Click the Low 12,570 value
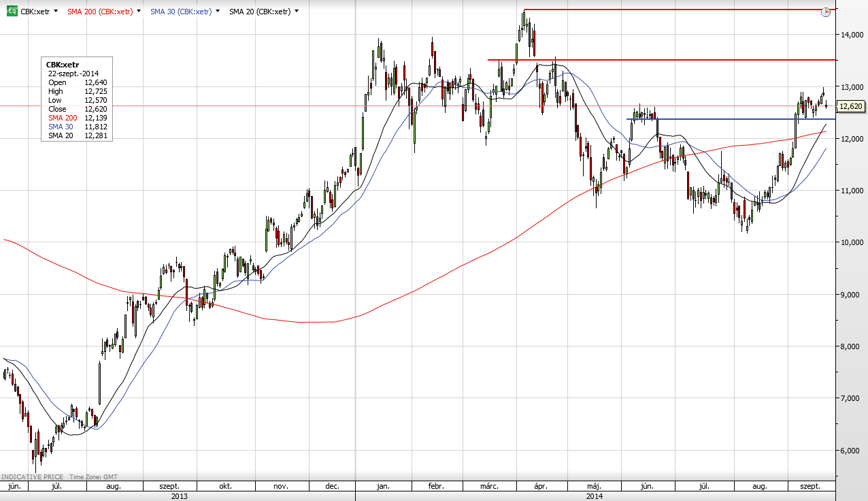 96,100
